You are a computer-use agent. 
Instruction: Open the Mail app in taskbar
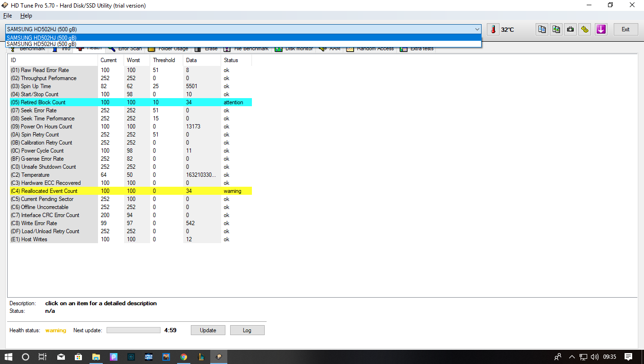61,357
